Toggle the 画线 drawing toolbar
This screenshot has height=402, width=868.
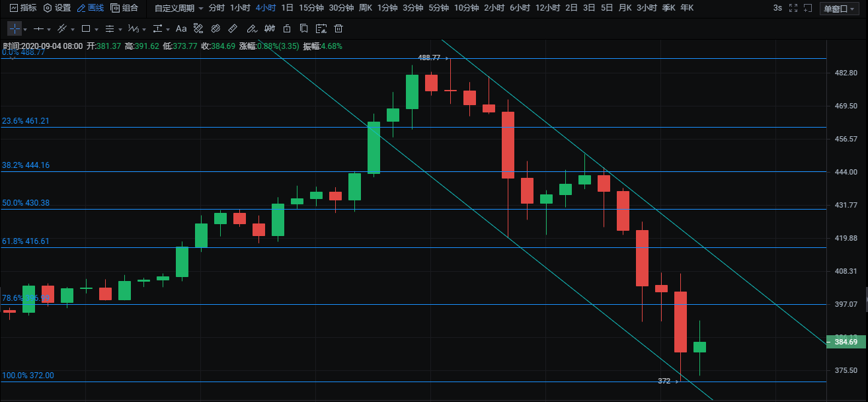90,8
